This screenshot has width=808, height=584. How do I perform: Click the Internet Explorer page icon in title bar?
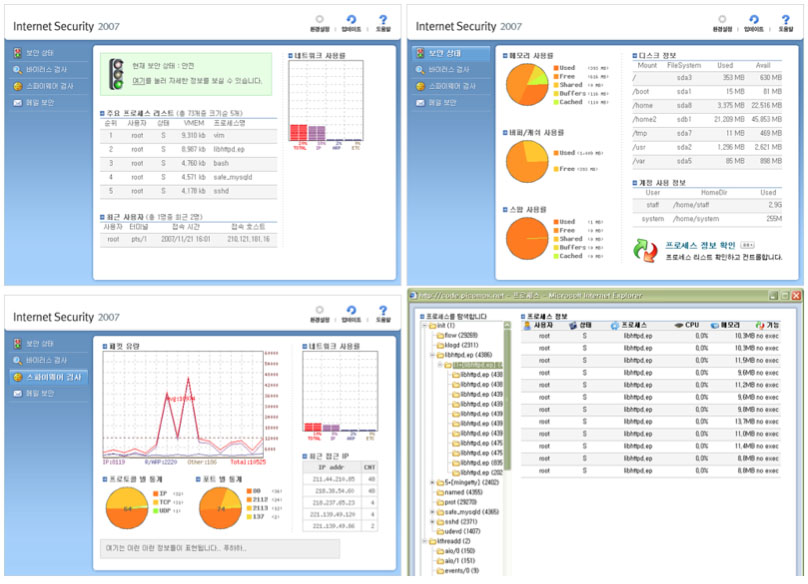coord(413,295)
